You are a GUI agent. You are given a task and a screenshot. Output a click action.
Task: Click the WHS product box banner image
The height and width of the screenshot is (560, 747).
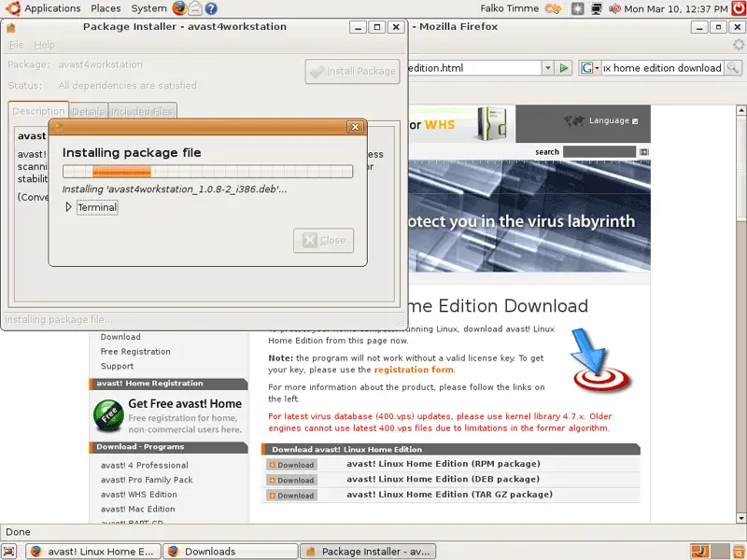pos(492,123)
